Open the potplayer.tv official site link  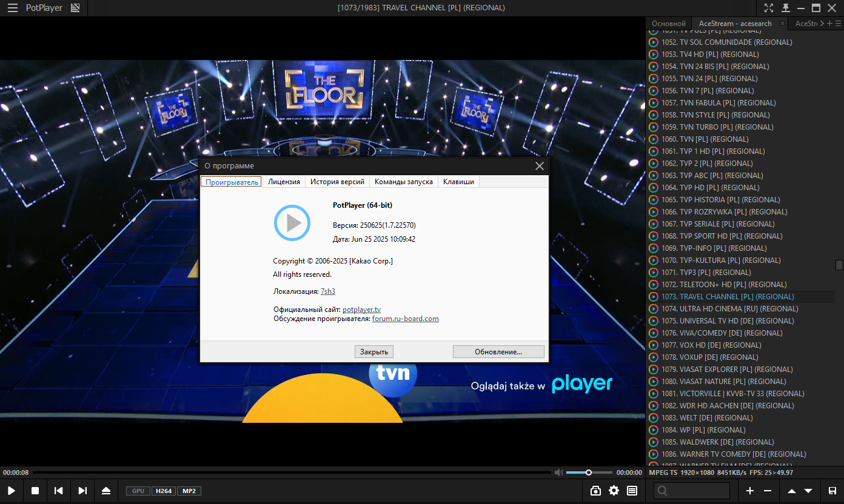[x=361, y=310]
